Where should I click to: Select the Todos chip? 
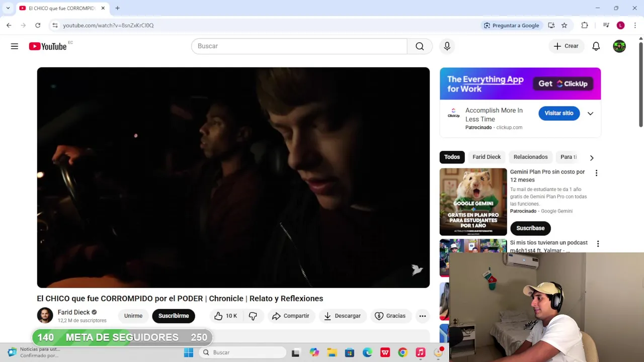coord(452,157)
